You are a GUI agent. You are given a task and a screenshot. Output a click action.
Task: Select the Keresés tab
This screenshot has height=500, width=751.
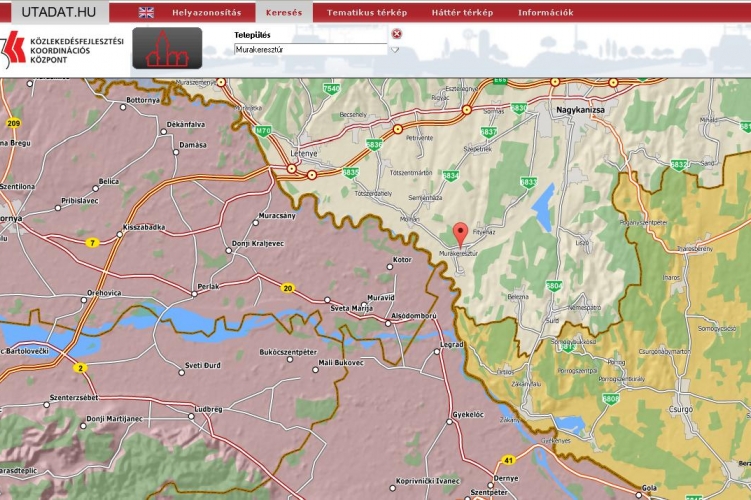pyautogui.click(x=284, y=13)
